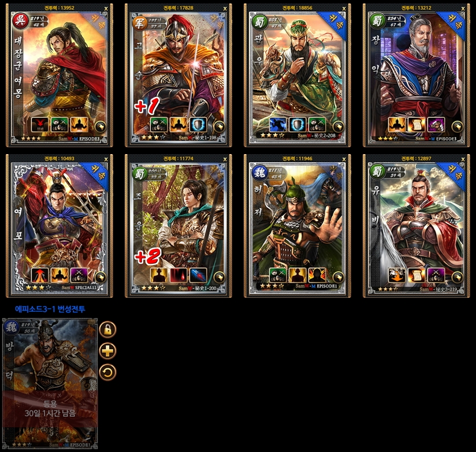Select the scroll skill icon on 장익 card

pyautogui.click(x=416, y=125)
